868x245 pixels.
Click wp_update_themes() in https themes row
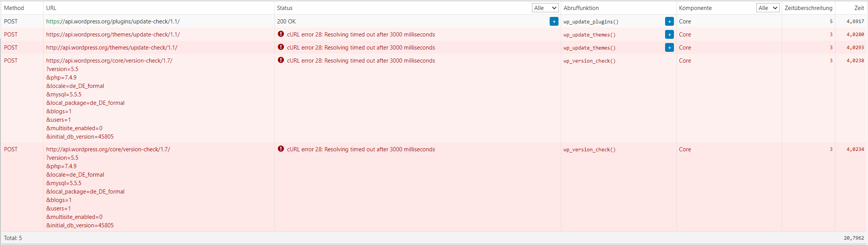click(589, 35)
